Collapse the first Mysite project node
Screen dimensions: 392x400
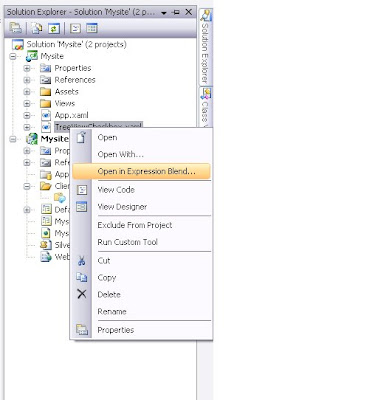[x=13, y=56]
